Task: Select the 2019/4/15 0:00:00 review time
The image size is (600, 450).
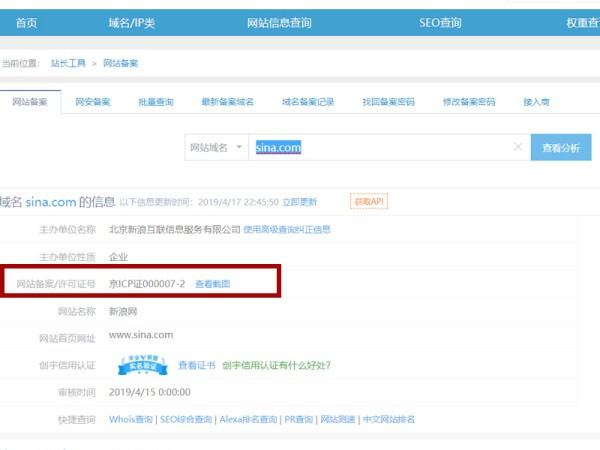Action: point(150,392)
